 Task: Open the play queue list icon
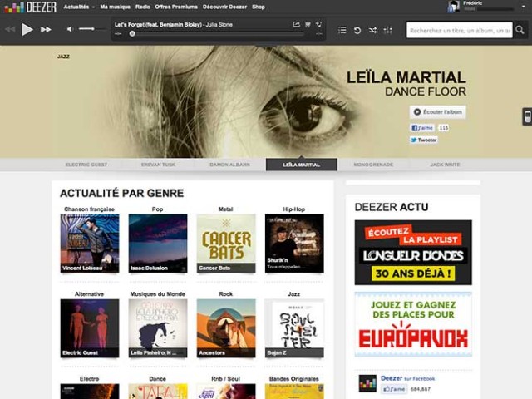click(x=342, y=30)
